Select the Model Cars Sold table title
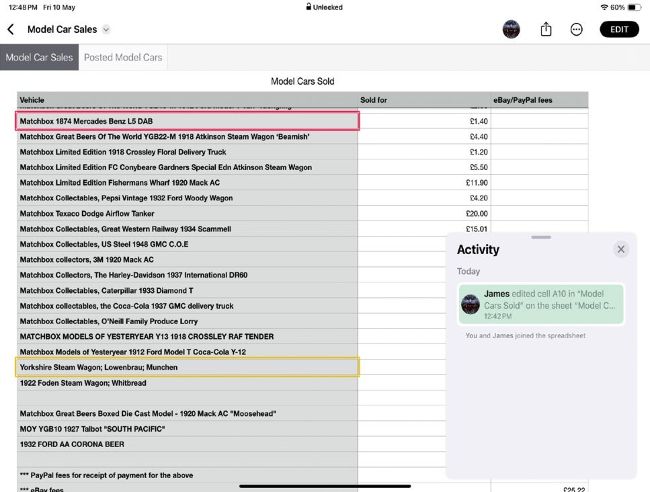This screenshot has height=492, width=650. 302,81
